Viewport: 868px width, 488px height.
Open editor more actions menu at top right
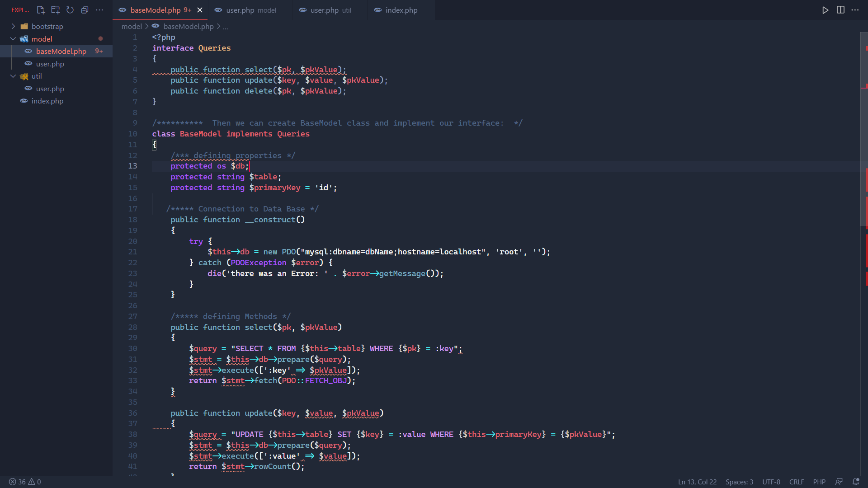click(855, 10)
